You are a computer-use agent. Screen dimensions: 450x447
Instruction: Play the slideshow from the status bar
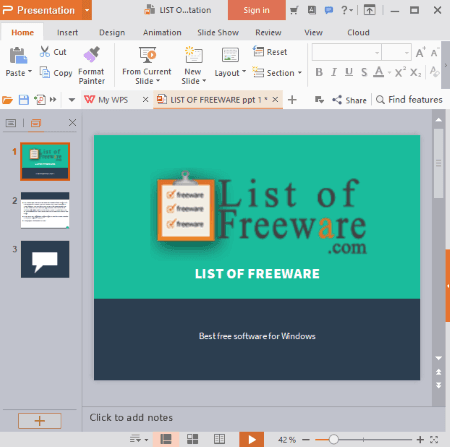tap(252, 440)
